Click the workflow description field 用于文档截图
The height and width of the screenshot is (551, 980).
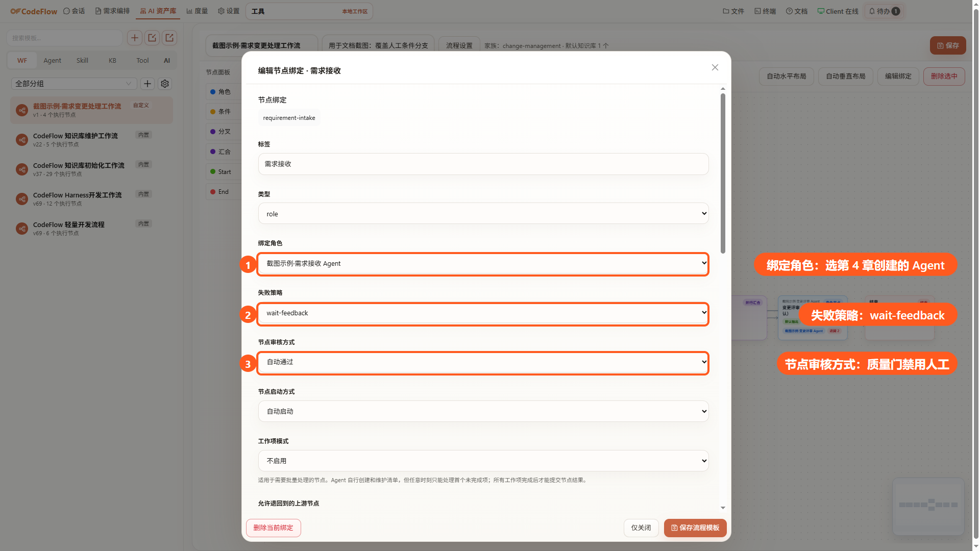378,45
